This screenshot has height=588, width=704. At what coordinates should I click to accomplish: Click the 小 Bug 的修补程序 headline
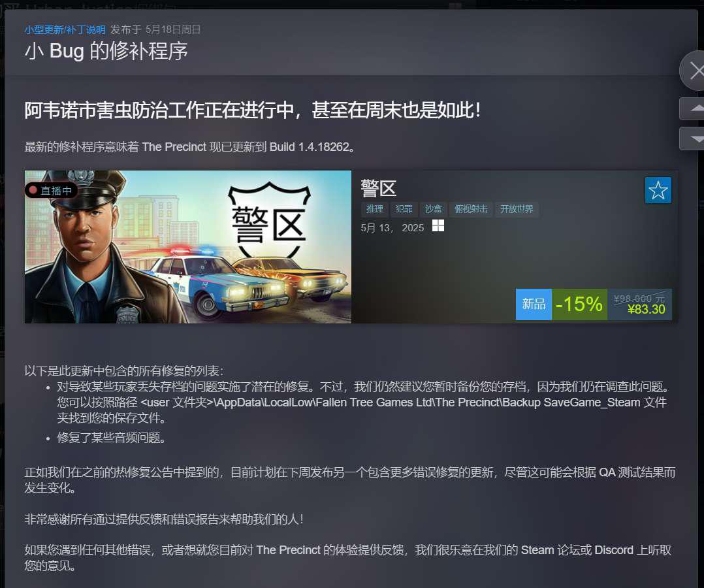(x=106, y=51)
